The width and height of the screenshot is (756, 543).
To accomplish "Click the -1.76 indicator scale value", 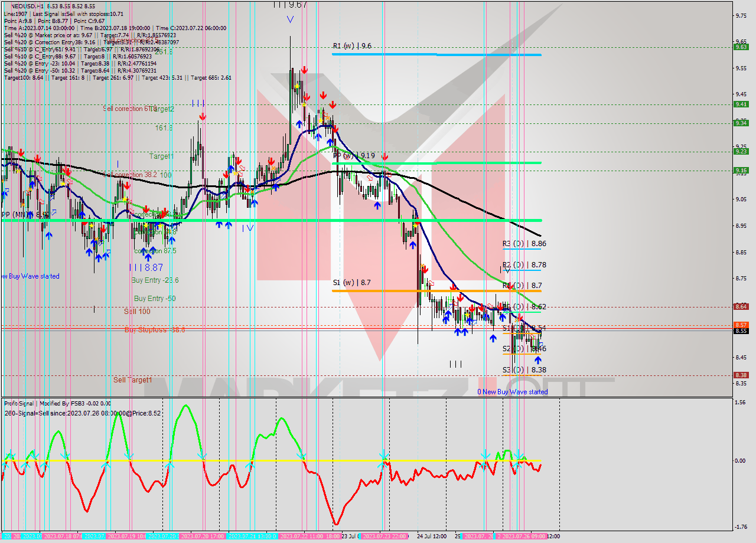I will 740,528.
